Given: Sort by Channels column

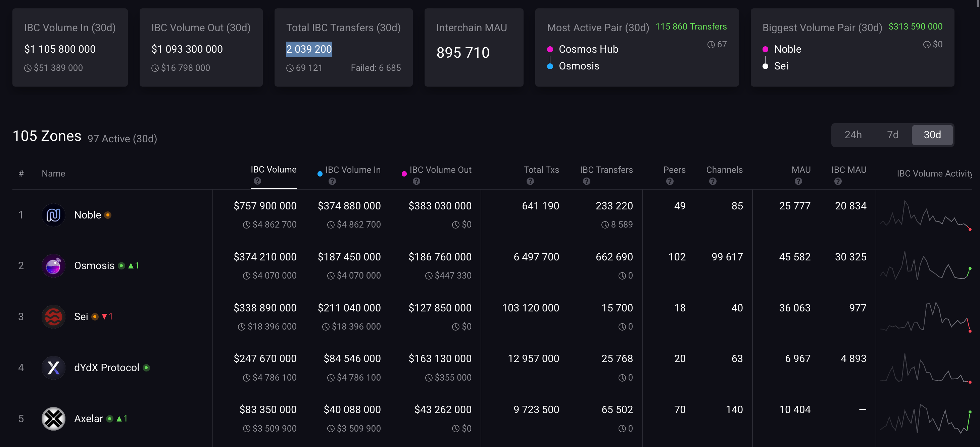Looking at the screenshot, I should pos(724,170).
